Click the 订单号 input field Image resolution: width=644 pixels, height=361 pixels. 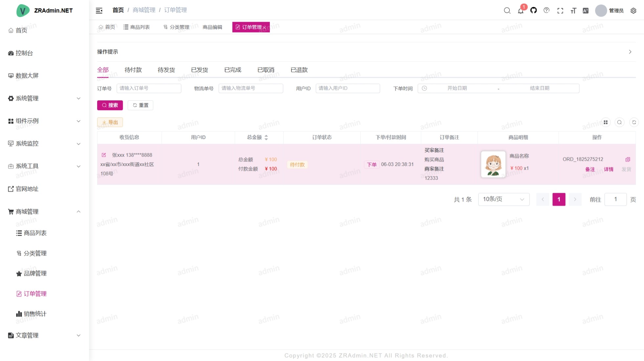click(149, 88)
